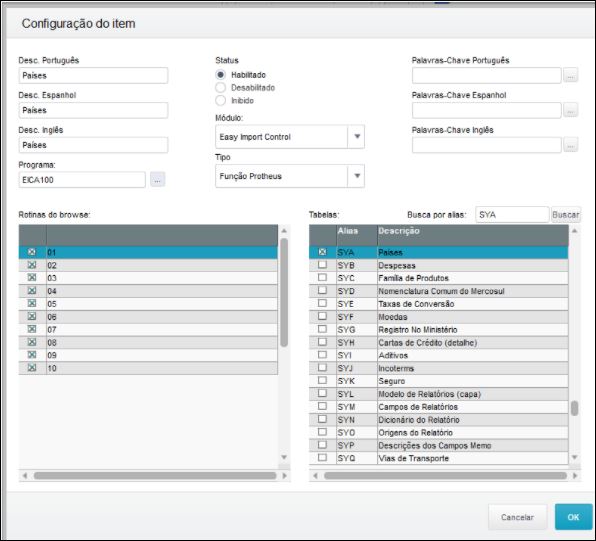Screen dimensions: 596x541
Task: Select the Desabilitado status radio button
Action: (x=220, y=87)
